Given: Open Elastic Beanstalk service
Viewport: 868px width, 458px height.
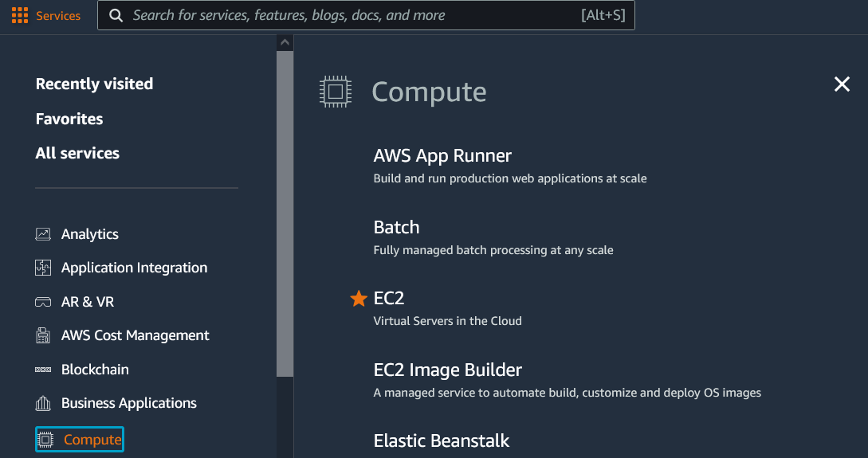Looking at the screenshot, I should click(x=442, y=440).
